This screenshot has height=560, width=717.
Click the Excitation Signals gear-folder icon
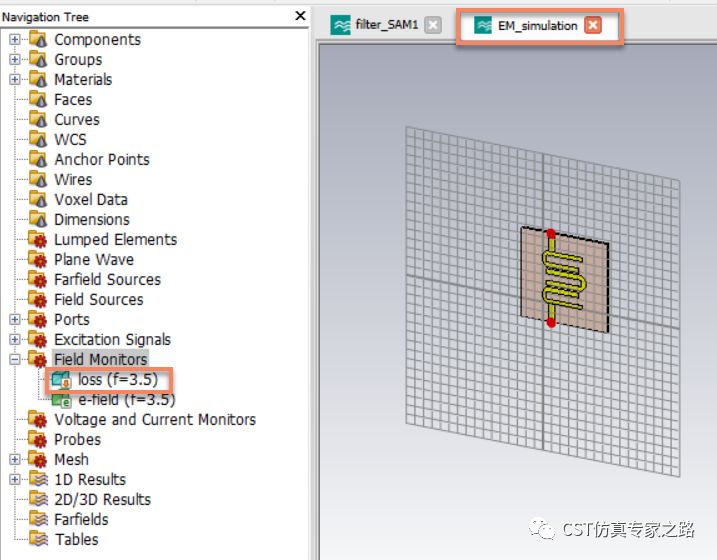pyautogui.click(x=38, y=339)
